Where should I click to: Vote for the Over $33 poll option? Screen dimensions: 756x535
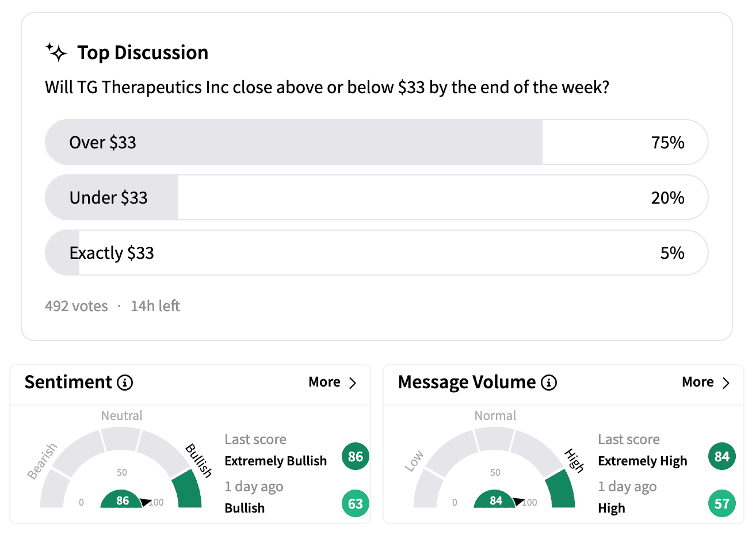[376, 142]
